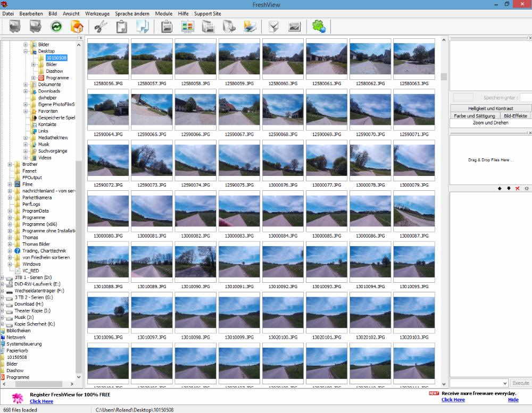Click the Hide link in ad banner

pos(513,400)
